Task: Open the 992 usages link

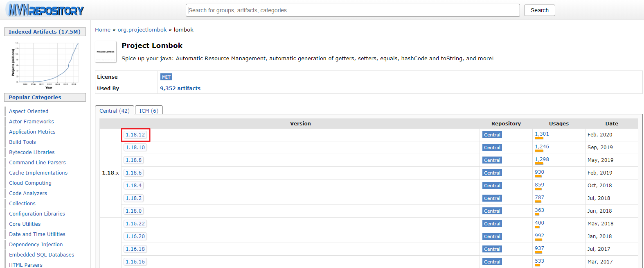Action: pyautogui.click(x=539, y=236)
